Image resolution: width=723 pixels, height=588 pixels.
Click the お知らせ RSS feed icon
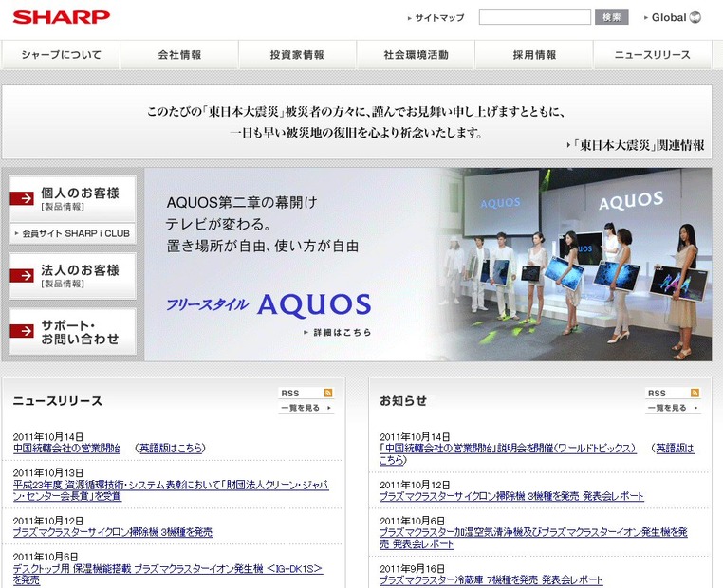pos(695,393)
